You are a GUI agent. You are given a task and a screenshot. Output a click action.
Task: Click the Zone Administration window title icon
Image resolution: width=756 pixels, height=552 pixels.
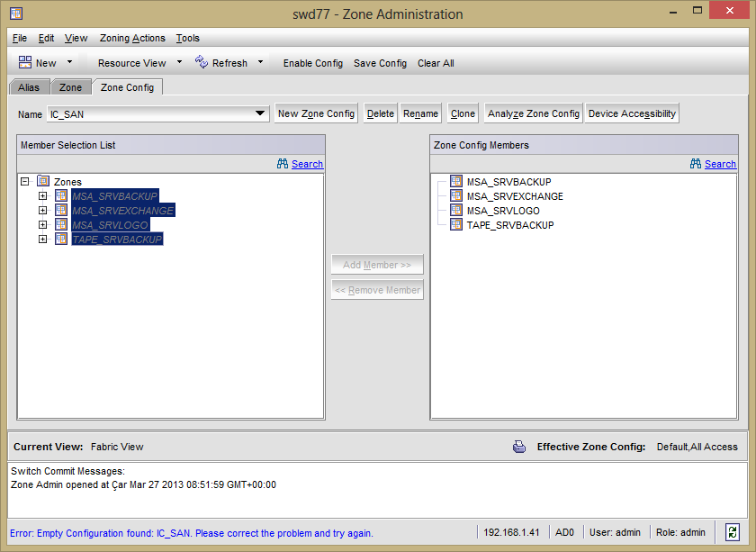click(x=16, y=14)
